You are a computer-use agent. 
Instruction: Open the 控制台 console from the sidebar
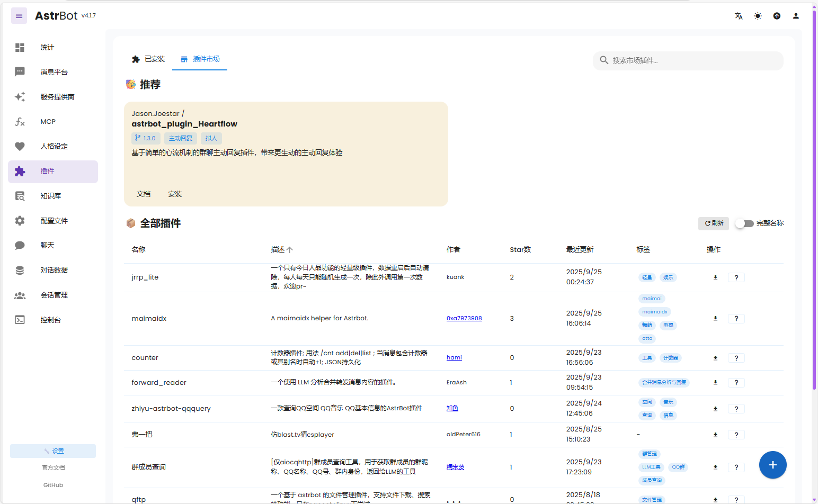(53, 320)
